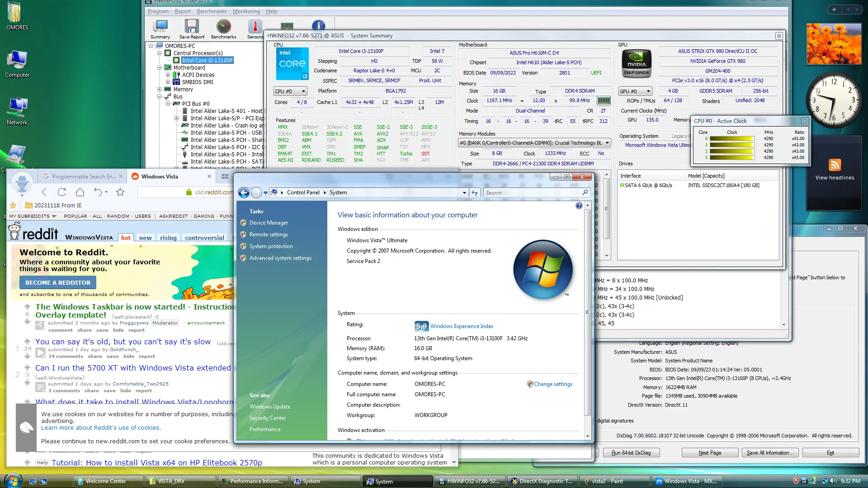868x488 pixels.
Task: Click Change settings for computer name
Action: (553, 384)
